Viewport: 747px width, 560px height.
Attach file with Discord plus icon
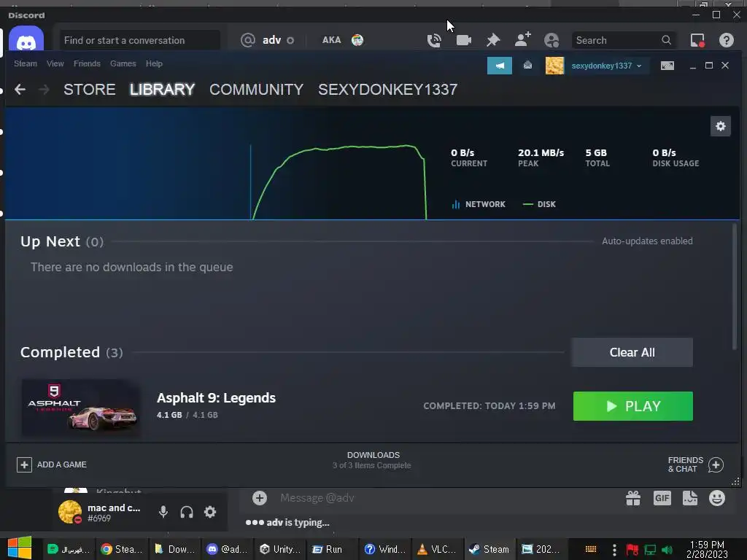[x=260, y=498]
